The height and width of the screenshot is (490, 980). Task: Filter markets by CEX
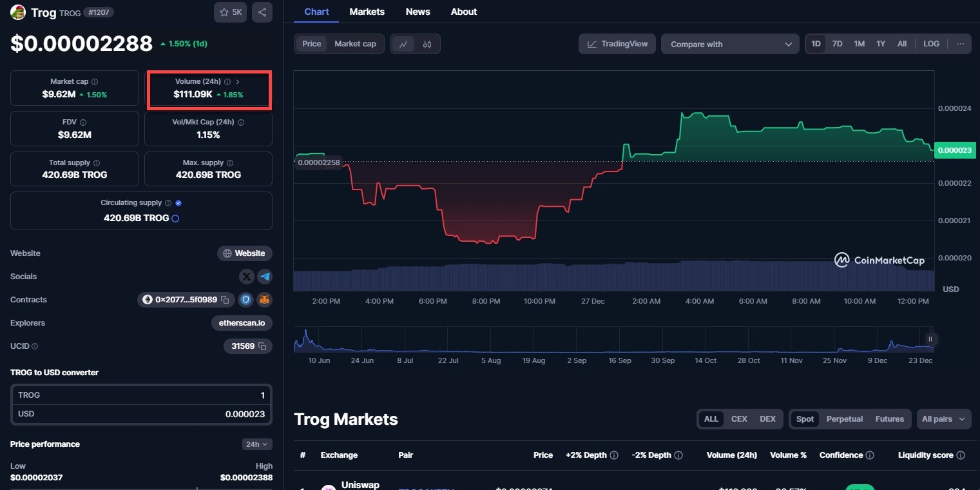[739, 419]
